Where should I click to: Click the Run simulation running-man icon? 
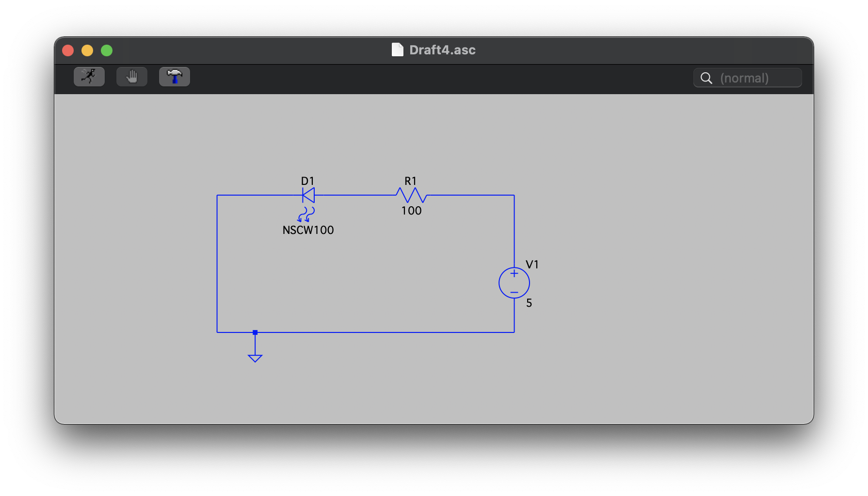(89, 77)
